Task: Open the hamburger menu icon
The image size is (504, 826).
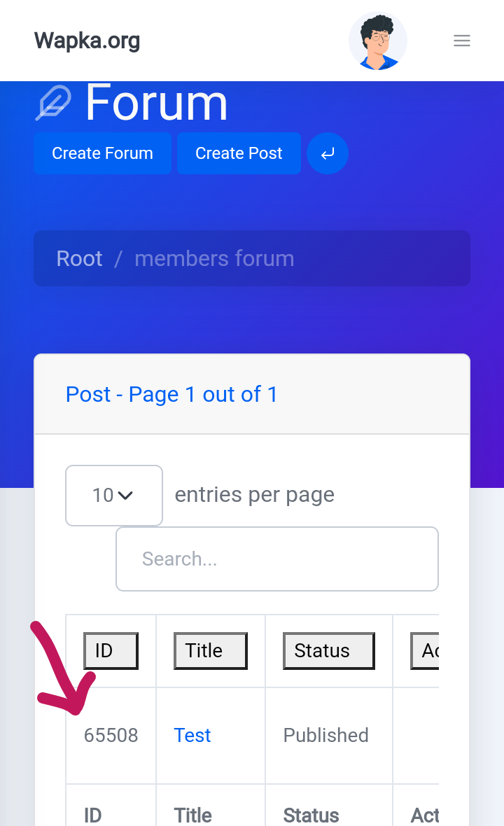Action: 461,41
